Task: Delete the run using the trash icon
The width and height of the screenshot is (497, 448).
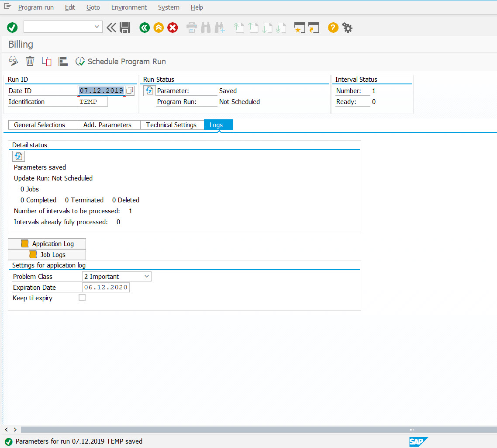Action: click(x=30, y=61)
